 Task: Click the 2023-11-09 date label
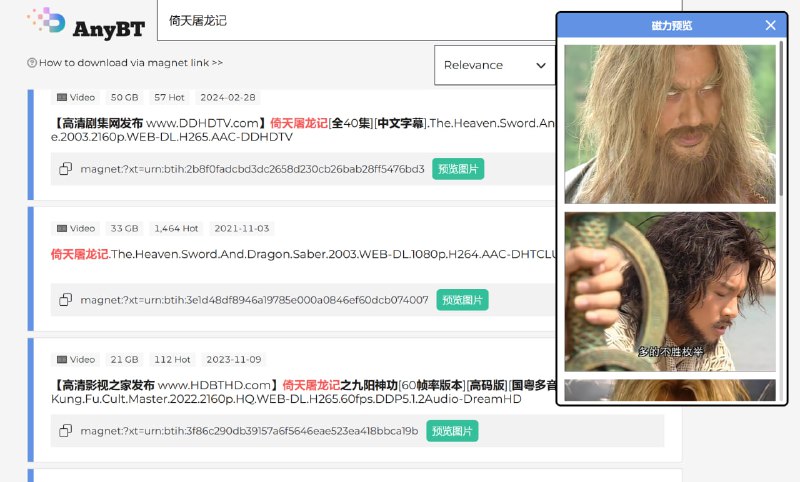click(x=234, y=360)
